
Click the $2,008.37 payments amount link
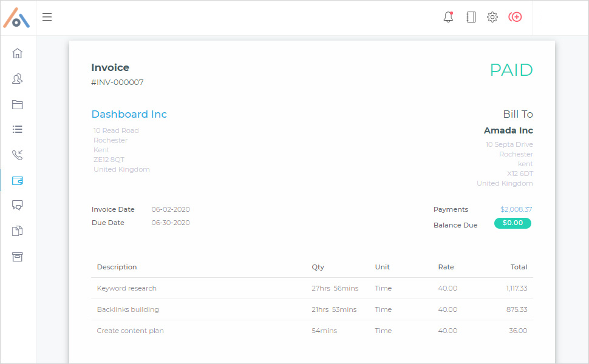point(516,209)
